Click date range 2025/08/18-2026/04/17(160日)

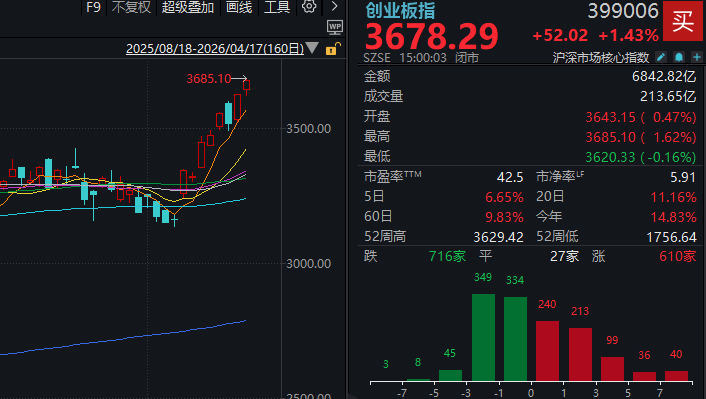pos(215,48)
